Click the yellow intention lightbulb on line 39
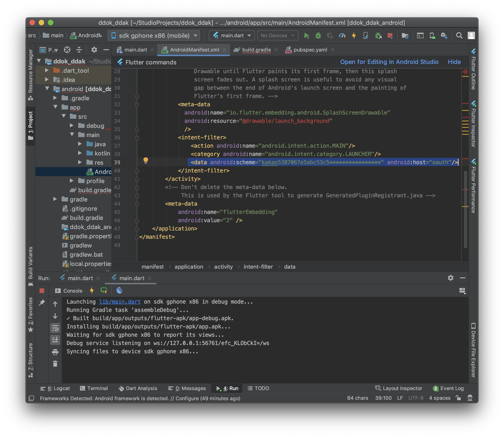Image resolution: width=504 pixels, height=437 pixels. click(146, 160)
